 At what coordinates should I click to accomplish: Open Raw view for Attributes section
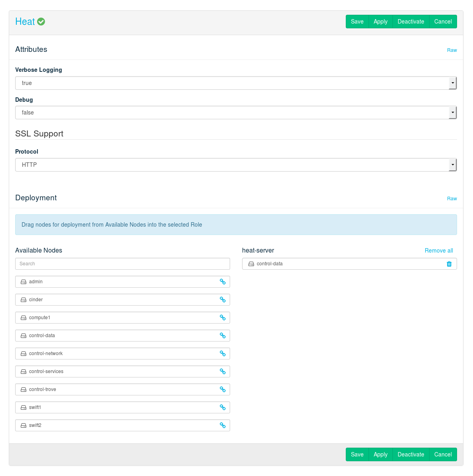pos(451,50)
